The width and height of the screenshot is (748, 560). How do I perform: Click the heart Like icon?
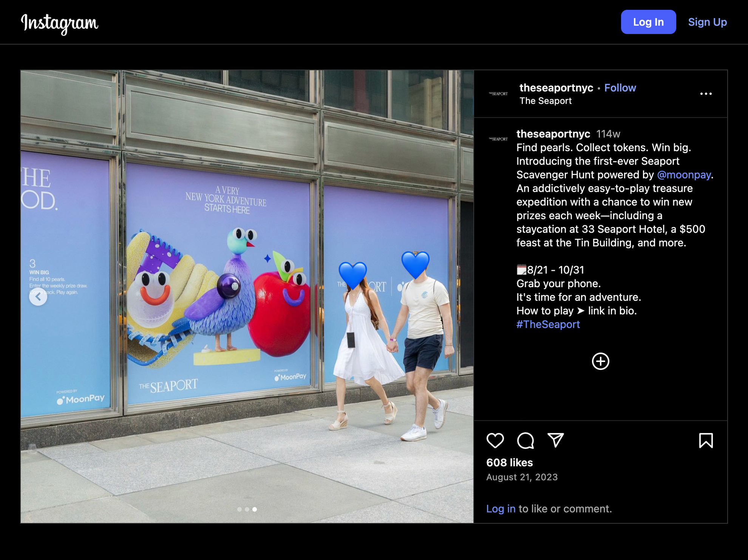tap(495, 441)
